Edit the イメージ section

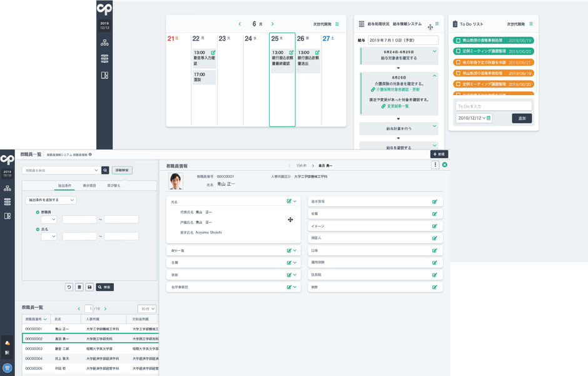pos(434,226)
